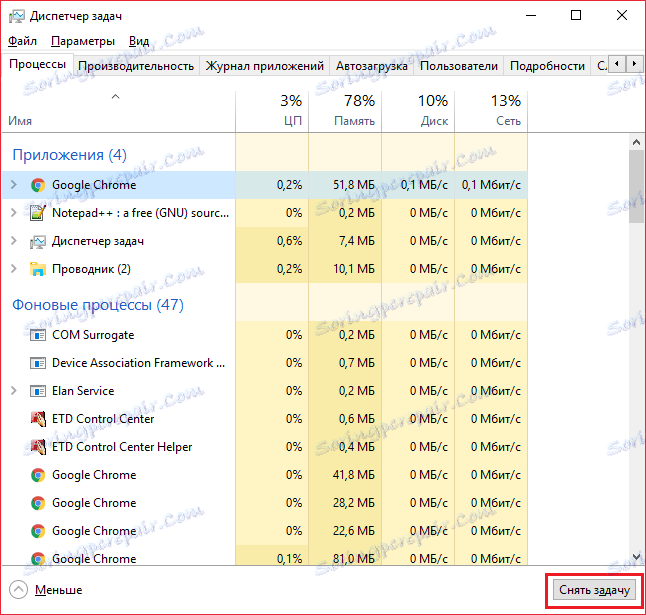646x615 pixels.
Task: Collapse details with the Меньше toggle
Action: (46, 590)
